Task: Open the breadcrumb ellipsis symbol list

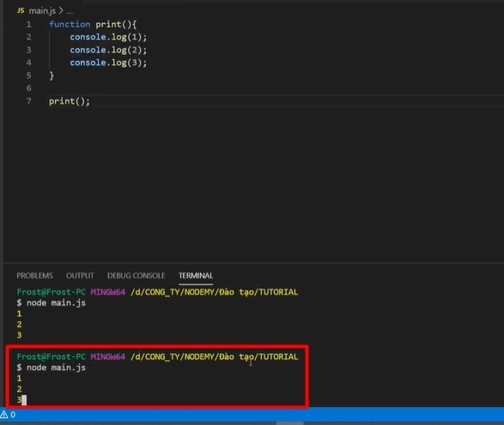Action: coord(70,12)
